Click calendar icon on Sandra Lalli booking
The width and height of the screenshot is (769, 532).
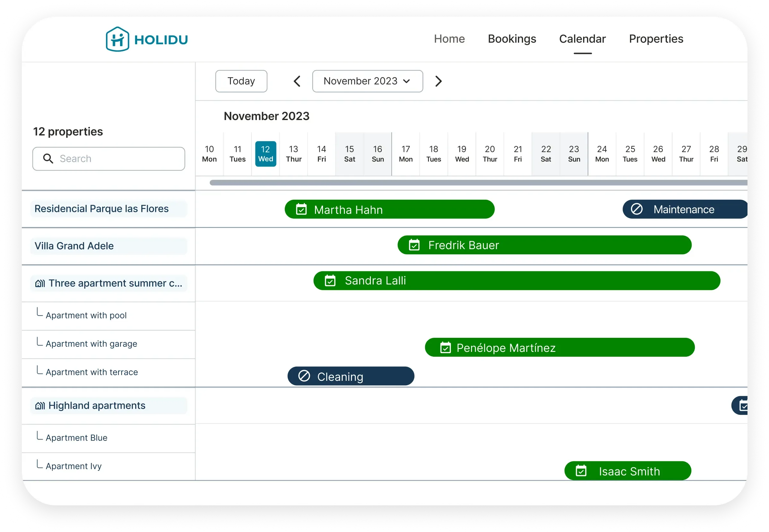[x=330, y=281]
